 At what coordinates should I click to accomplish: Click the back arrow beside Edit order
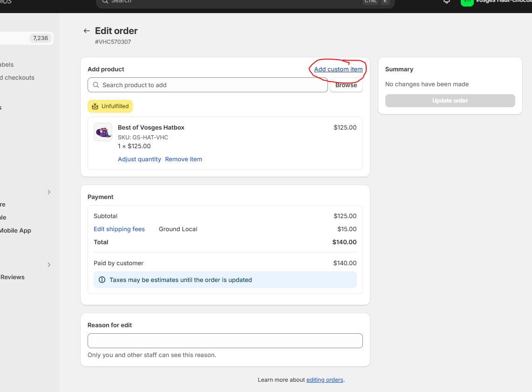(x=87, y=31)
